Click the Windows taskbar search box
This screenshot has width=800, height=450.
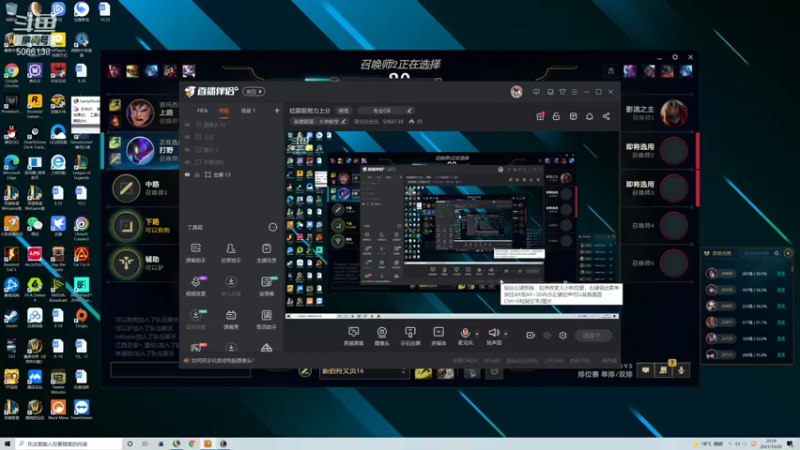(69, 444)
